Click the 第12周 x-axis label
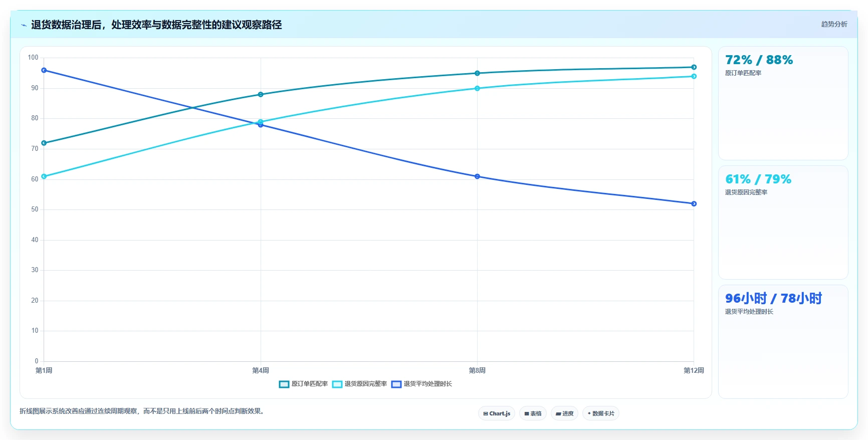 (694, 370)
